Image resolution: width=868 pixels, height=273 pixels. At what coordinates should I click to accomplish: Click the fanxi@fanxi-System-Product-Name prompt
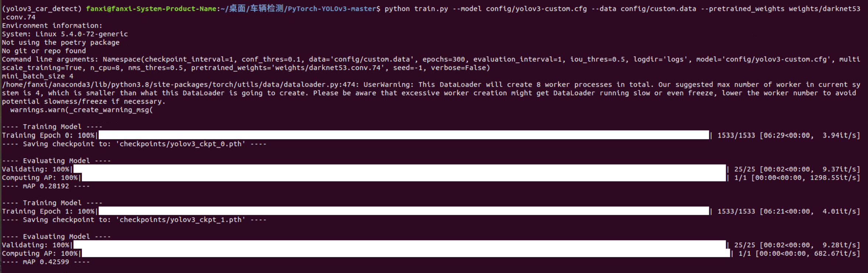pyautogui.click(x=151, y=8)
